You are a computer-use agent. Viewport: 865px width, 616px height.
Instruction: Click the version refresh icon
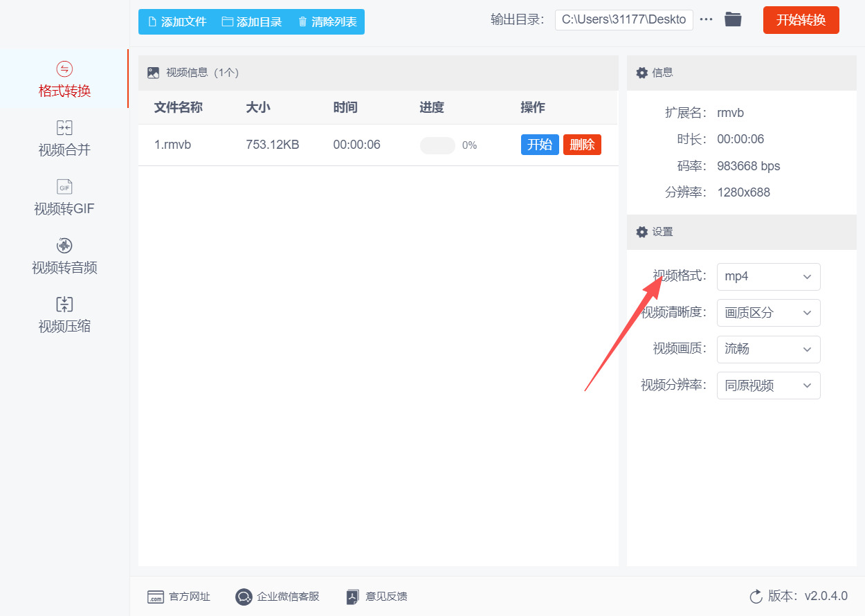coord(756,597)
